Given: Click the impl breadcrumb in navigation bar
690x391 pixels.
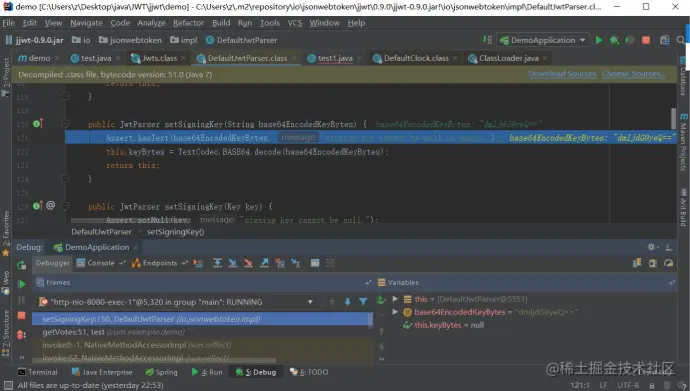Looking at the screenshot, I should coord(184,40).
